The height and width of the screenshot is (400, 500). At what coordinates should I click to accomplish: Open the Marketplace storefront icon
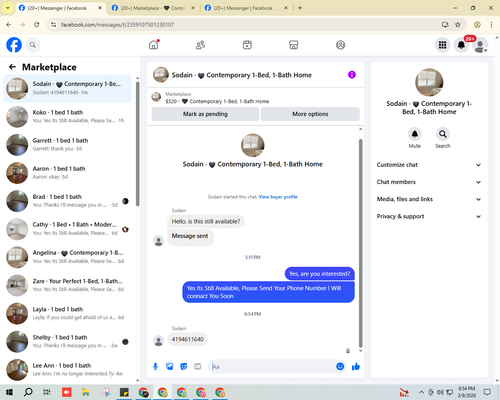(x=294, y=45)
